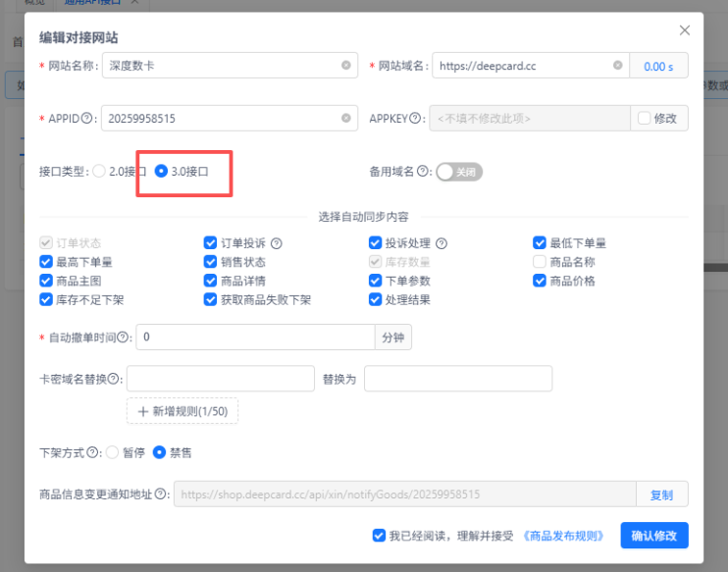Uncheck the 商品价格 checkbox
Image resolution: width=728 pixels, height=572 pixels.
pyautogui.click(x=540, y=281)
